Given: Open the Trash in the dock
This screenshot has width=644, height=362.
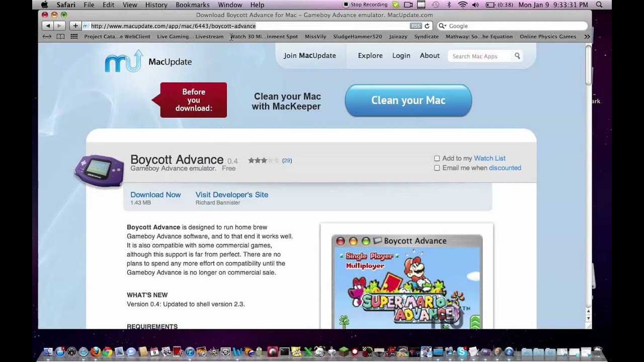Looking at the screenshot, I should point(598,351).
